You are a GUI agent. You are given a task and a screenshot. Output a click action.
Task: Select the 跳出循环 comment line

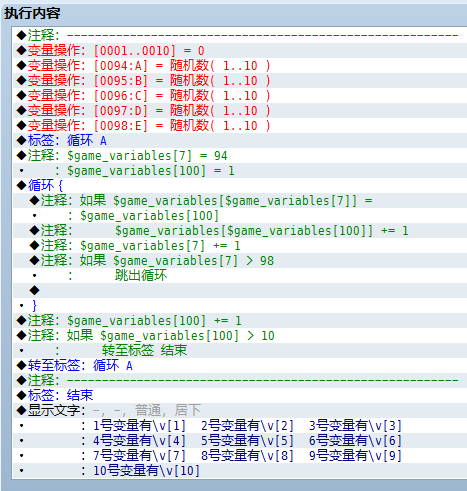239,275
